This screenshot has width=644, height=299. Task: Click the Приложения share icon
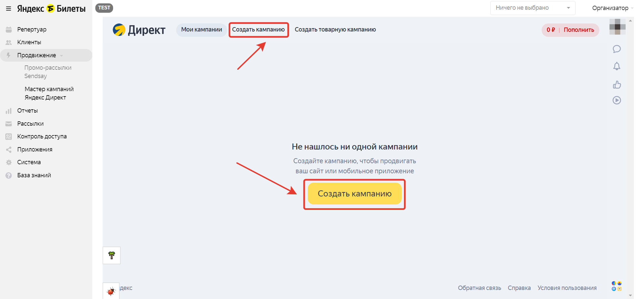click(x=9, y=149)
